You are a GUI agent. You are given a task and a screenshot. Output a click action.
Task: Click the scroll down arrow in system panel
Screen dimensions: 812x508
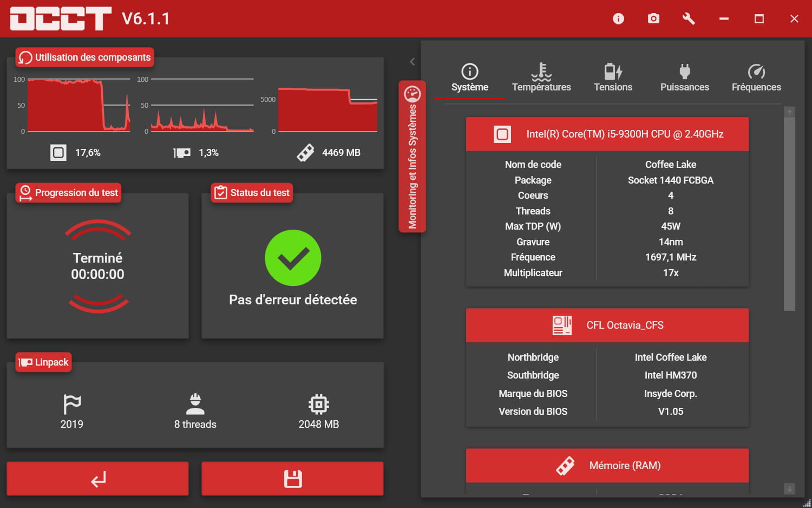point(789,489)
